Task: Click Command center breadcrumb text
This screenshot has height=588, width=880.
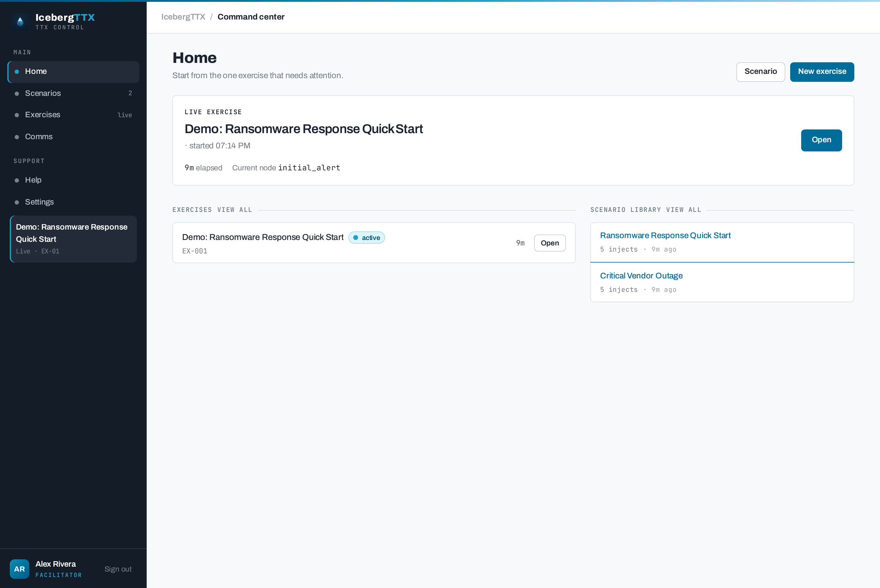Action: click(x=251, y=17)
